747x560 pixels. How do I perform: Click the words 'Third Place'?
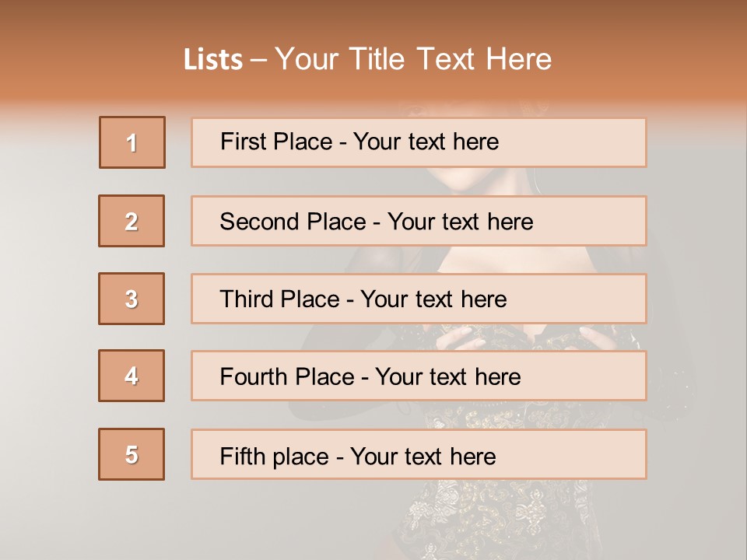point(279,299)
